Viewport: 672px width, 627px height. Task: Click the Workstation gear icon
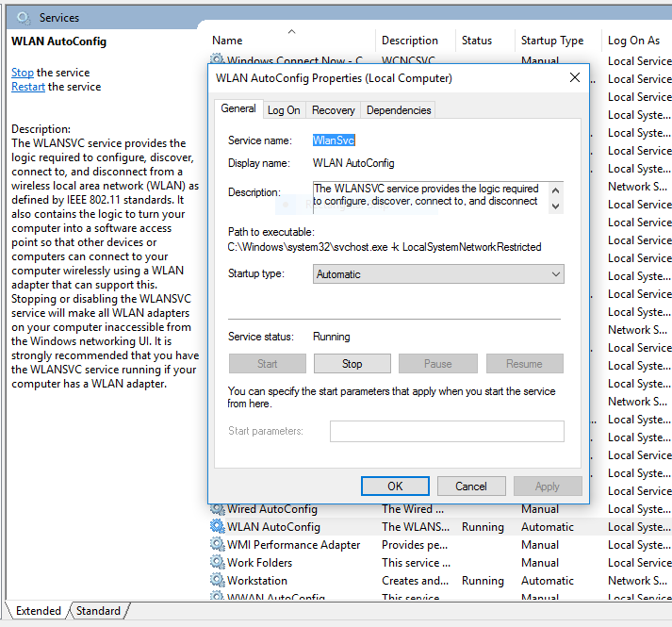[x=218, y=580]
